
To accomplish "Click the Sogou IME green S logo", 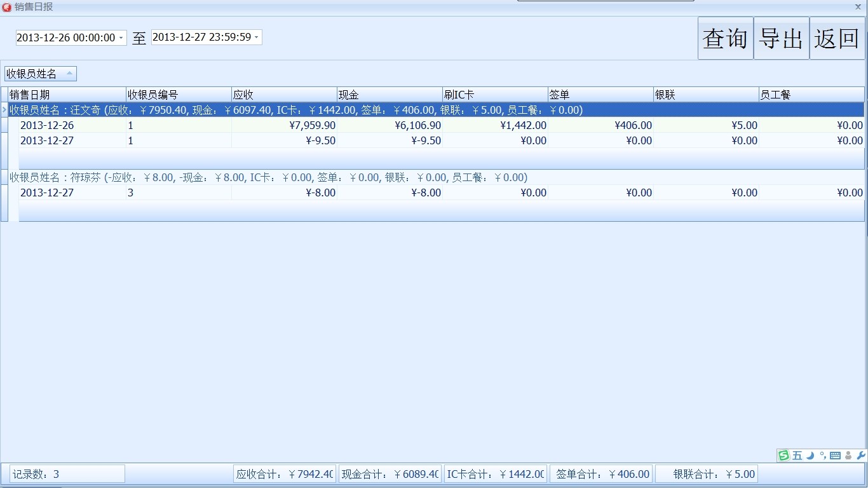I will click(784, 456).
